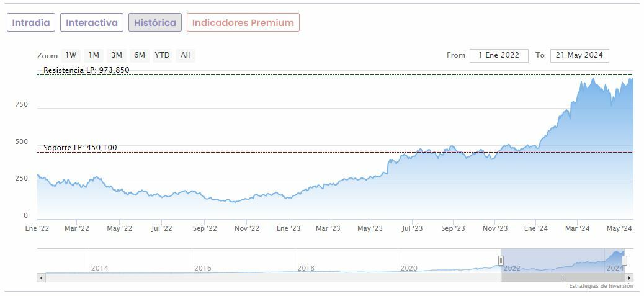Click the From date field

[x=499, y=55]
